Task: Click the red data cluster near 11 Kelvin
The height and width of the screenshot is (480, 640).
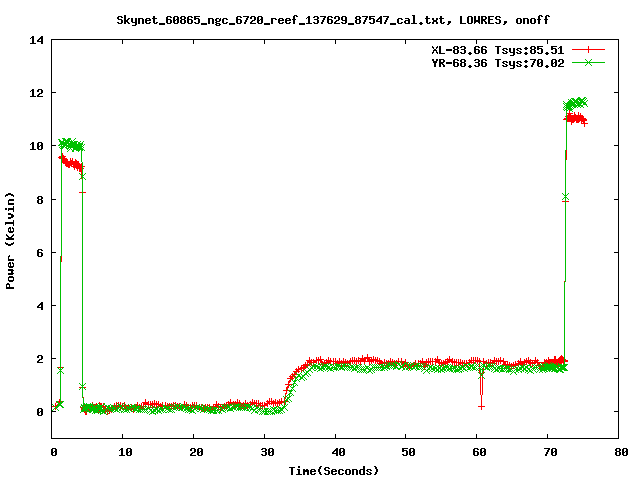Action: pos(576,119)
